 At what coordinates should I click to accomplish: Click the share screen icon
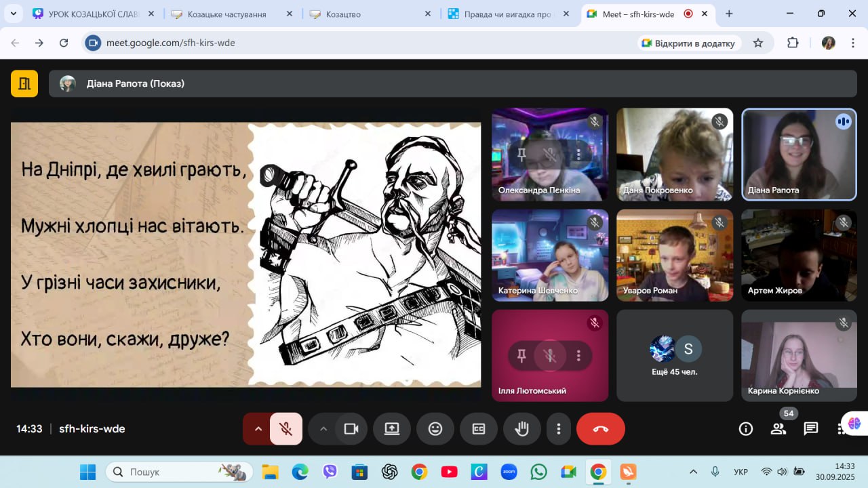click(x=392, y=429)
